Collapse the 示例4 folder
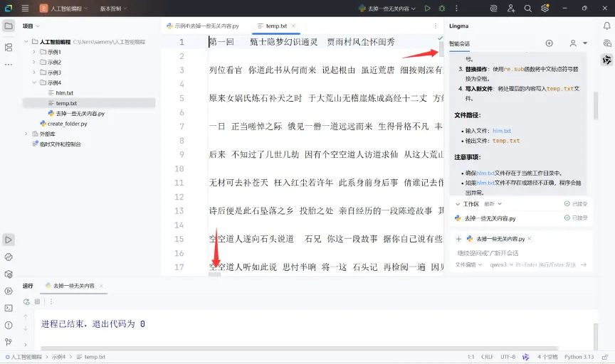Viewport: 615px width, 364px height. click(33, 82)
